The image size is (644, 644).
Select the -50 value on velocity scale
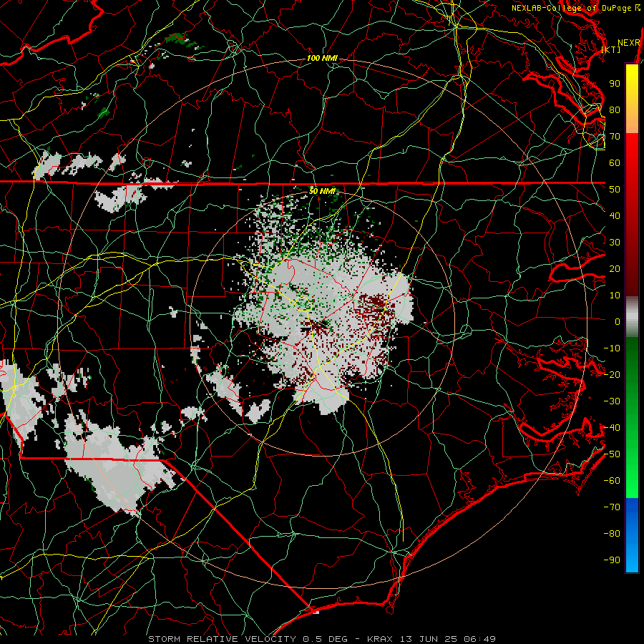[x=612, y=454]
